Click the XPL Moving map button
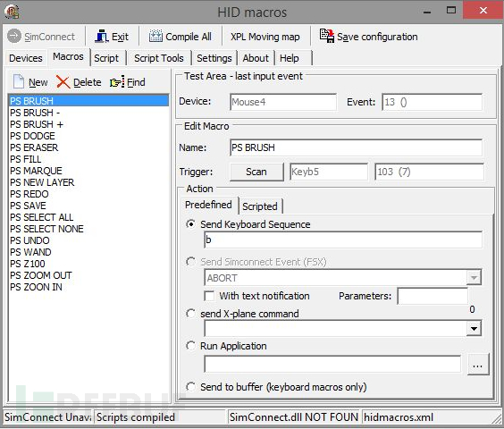This screenshot has height=429, width=504. [x=265, y=37]
